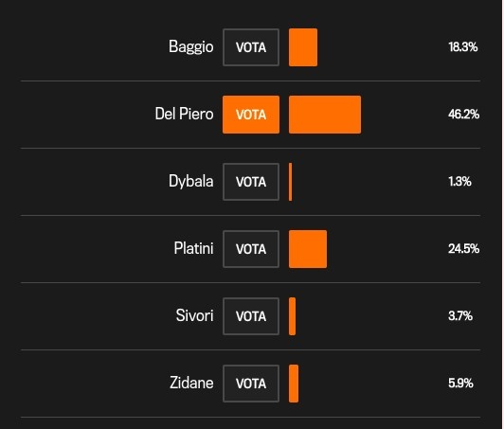Click the Platini name label
The image size is (504, 429).
click(x=194, y=248)
